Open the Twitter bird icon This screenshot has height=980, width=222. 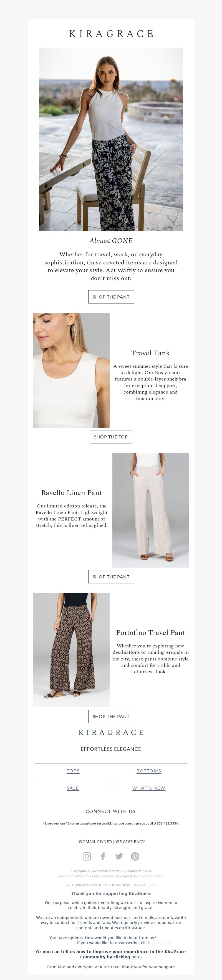[x=119, y=856]
